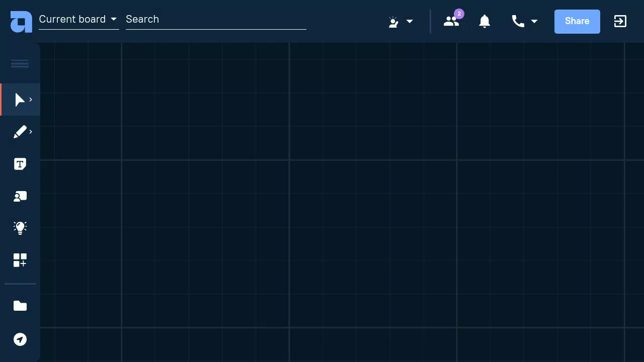Open the lightbulb ideas tool
Image resolution: width=644 pixels, height=362 pixels.
pyautogui.click(x=20, y=228)
